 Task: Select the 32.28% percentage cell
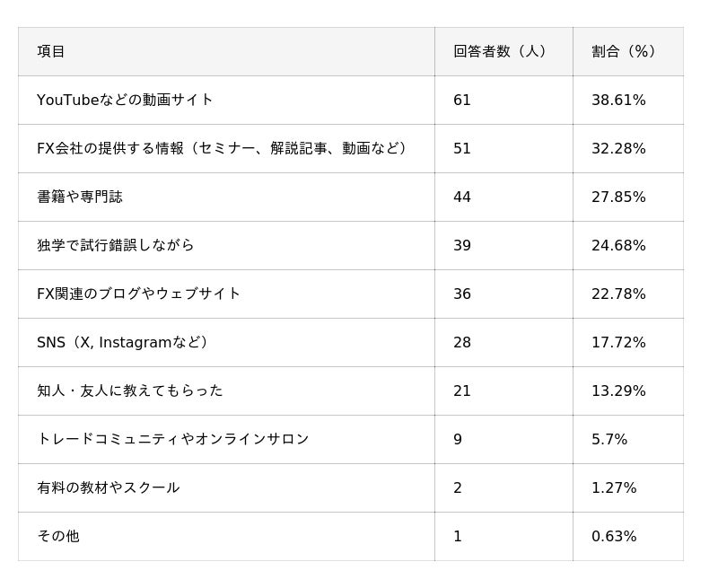(x=618, y=148)
